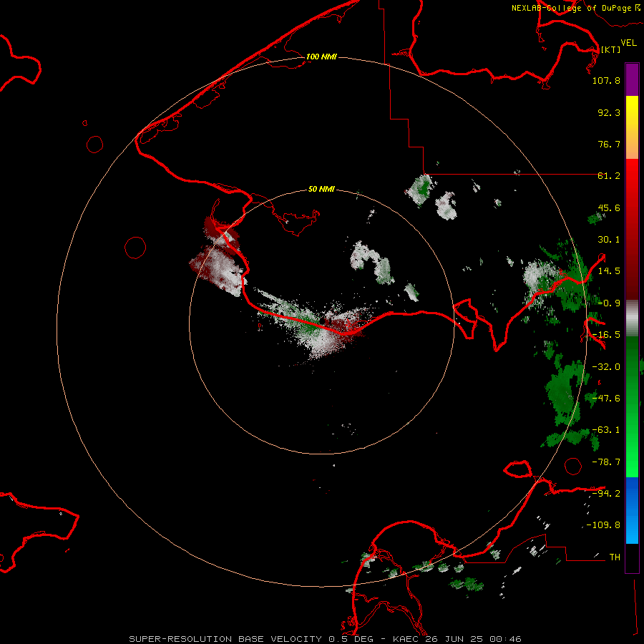Click the yellow-orange segment of the color bar

[x=632, y=127]
